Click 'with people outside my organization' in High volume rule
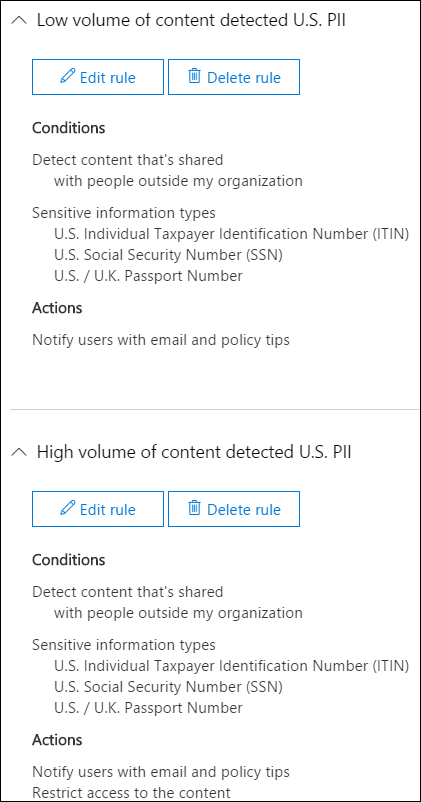The height and width of the screenshot is (802, 421). (178, 613)
